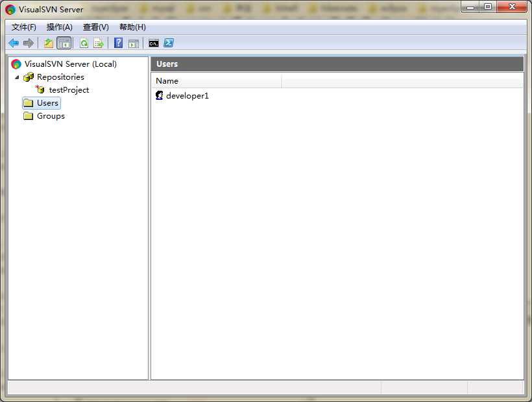
Task: Click the green Refresh toolbar icon
Action: pyautogui.click(x=84, y=43)
